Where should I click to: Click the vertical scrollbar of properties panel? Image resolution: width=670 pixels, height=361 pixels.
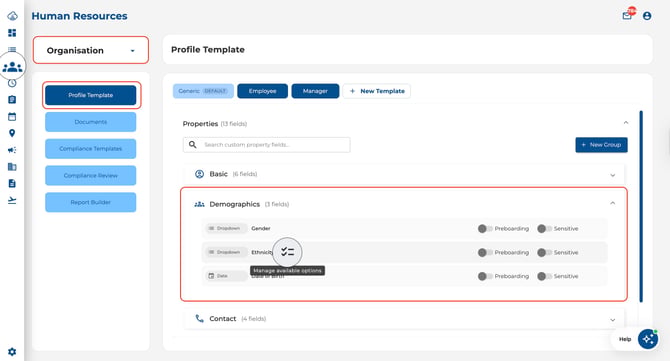click(x=641, y=206)
